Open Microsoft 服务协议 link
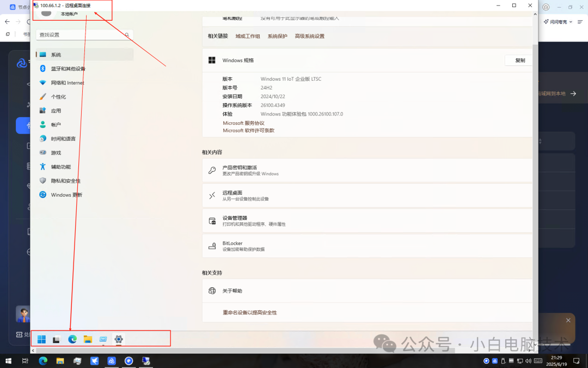 pos(244,123)
